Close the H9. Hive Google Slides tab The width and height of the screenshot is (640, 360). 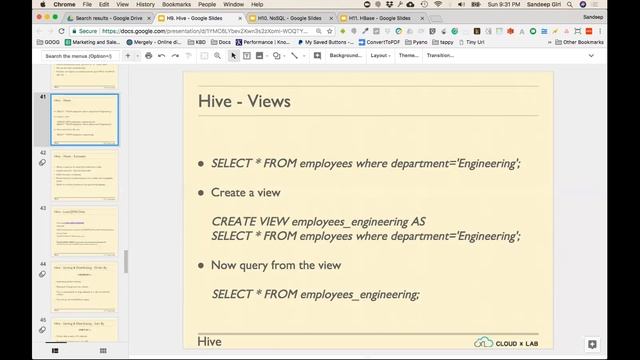click(x=240, y=18)
